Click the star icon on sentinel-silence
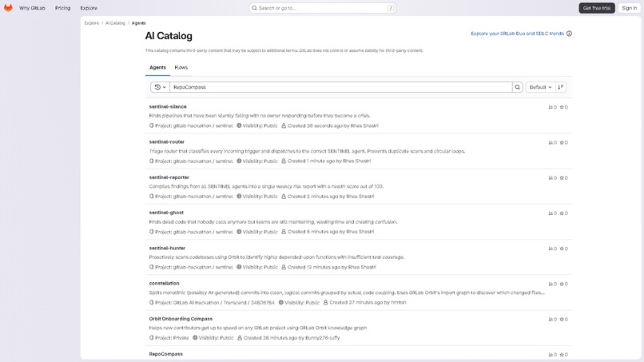This screenshot has height=362, width=644. pyautogui.click(x=562, y=107)
